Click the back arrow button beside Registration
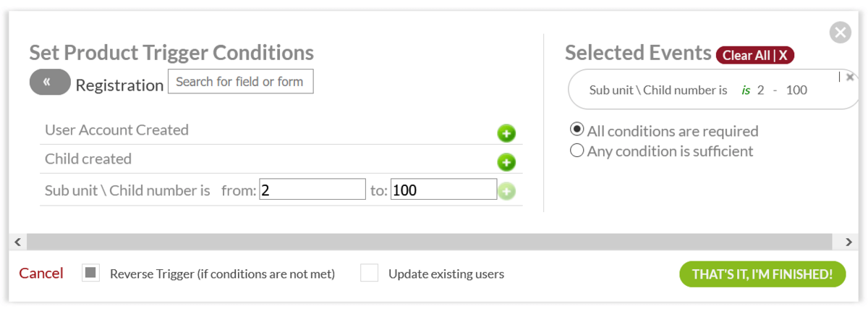Viewport: 868px width, 312px height. click(x=49, y=83)
